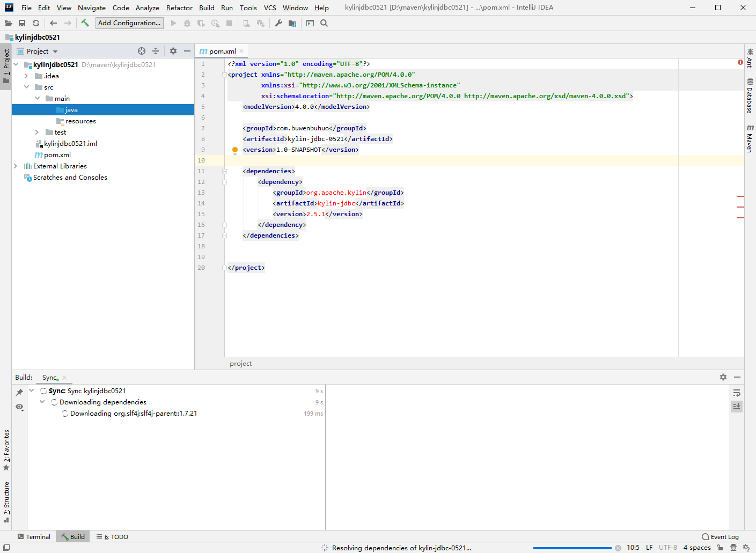
Task: Click the project breadcrumb below editor
Action: [240, 364]
